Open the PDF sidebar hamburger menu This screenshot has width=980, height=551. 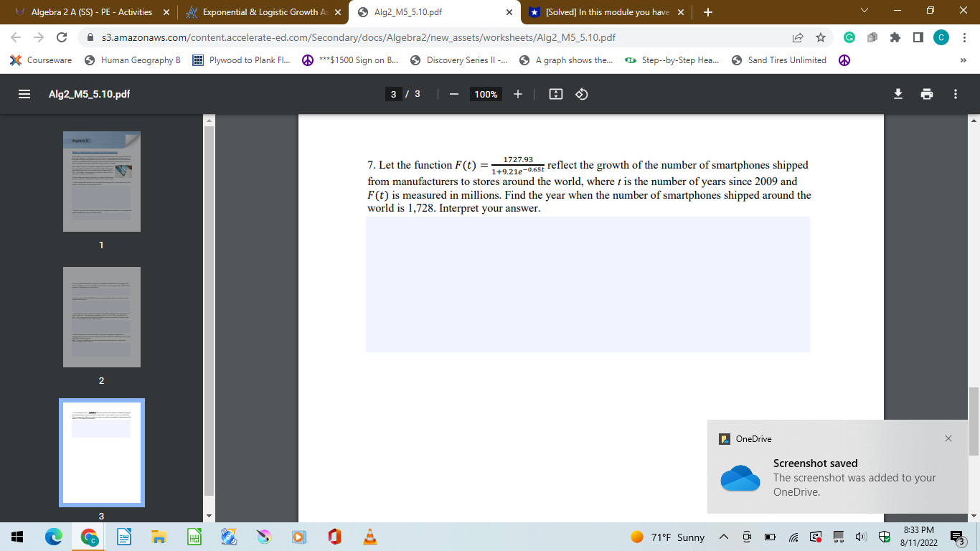(24, 94)
